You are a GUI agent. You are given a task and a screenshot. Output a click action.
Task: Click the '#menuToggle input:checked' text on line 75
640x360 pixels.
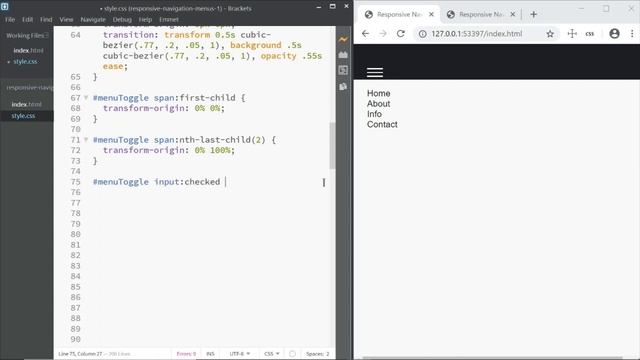pos(156,182)
